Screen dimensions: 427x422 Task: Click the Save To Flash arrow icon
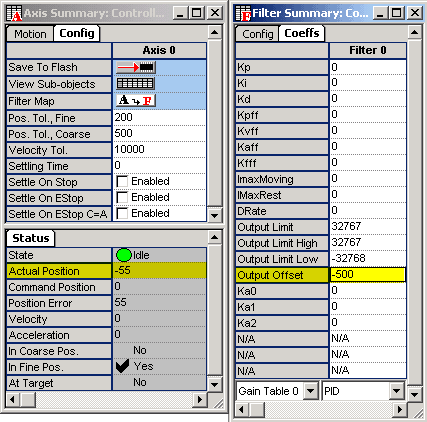click(136, 67)
